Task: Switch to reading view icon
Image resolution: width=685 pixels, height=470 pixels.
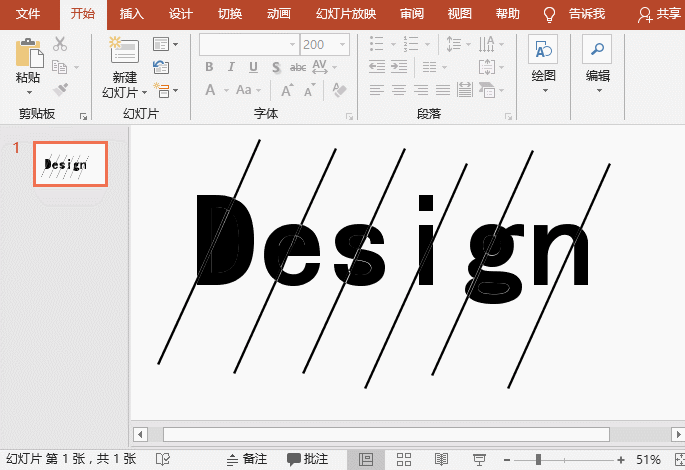Action: (441, 459)
